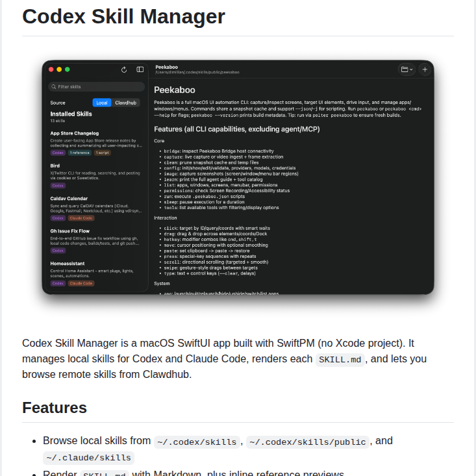Screen dimensions: 476x476
Task: Click the System section label
Action: pos(162,284)
